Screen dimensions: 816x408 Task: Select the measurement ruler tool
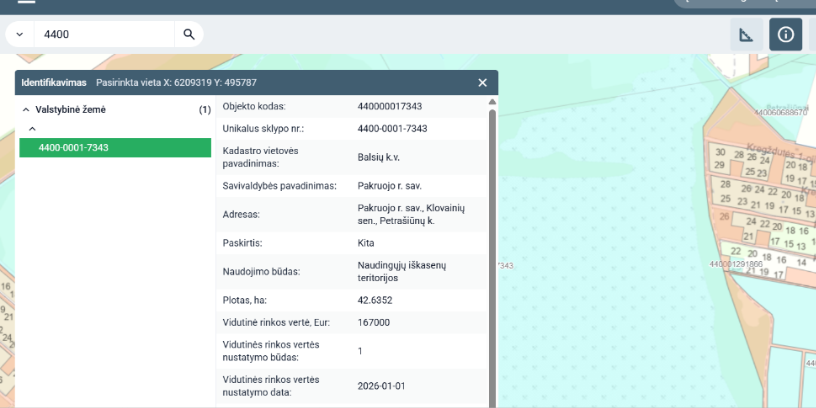[x=747, y=34]
